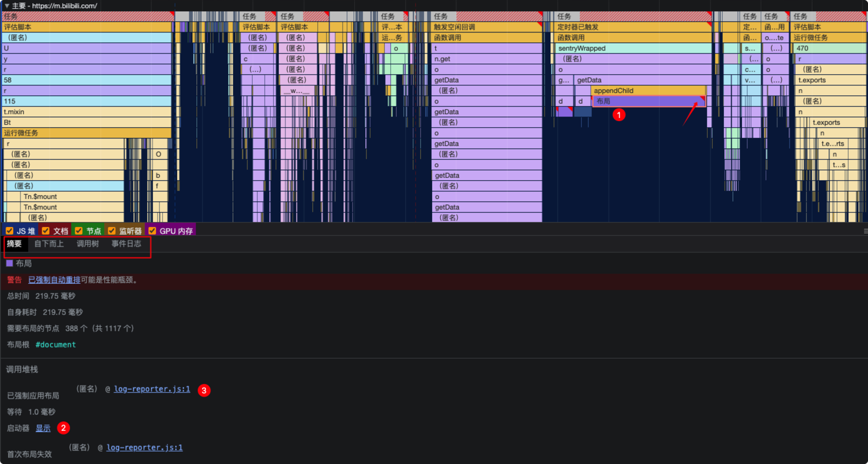The height and width of the screenshot is (464, 868).
Task: Click the 总时间 219.75 毫秒 row
Action: 41,296
